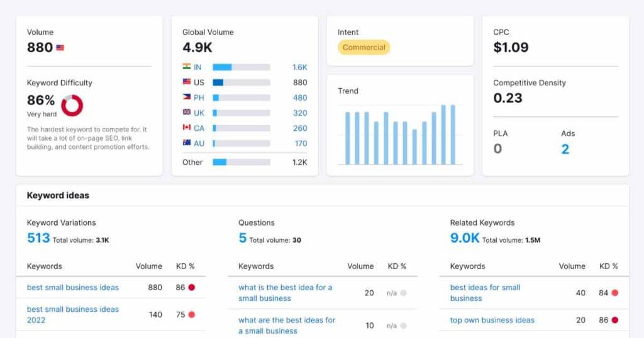
Task: Open the 9.0K Related Keywords link
Action: [x=465, y=238]
